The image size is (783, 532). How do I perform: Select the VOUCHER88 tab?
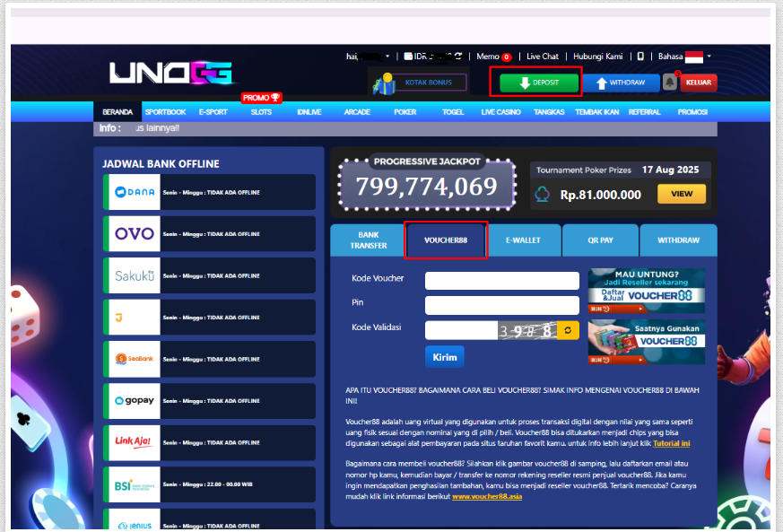click(x=446, y=240)
